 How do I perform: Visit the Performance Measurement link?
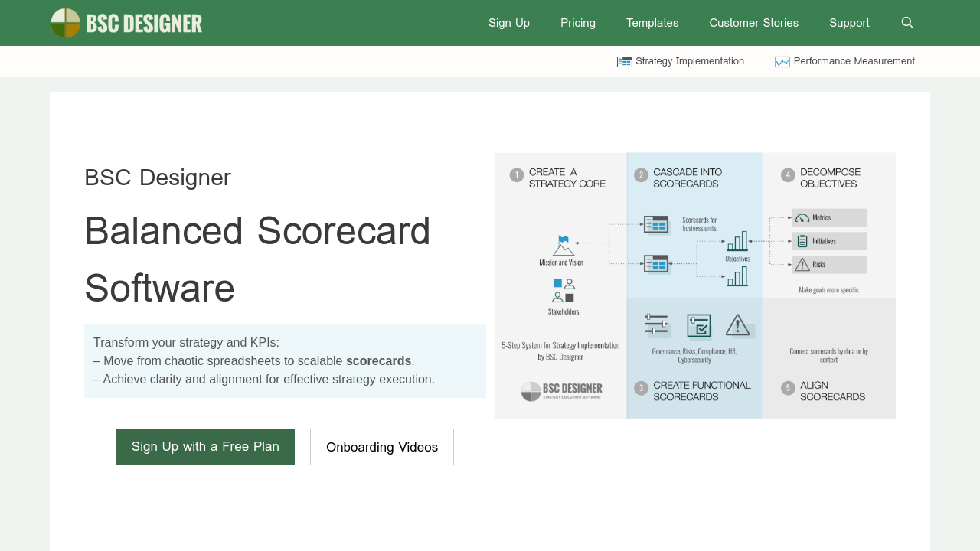click(844, 61)
